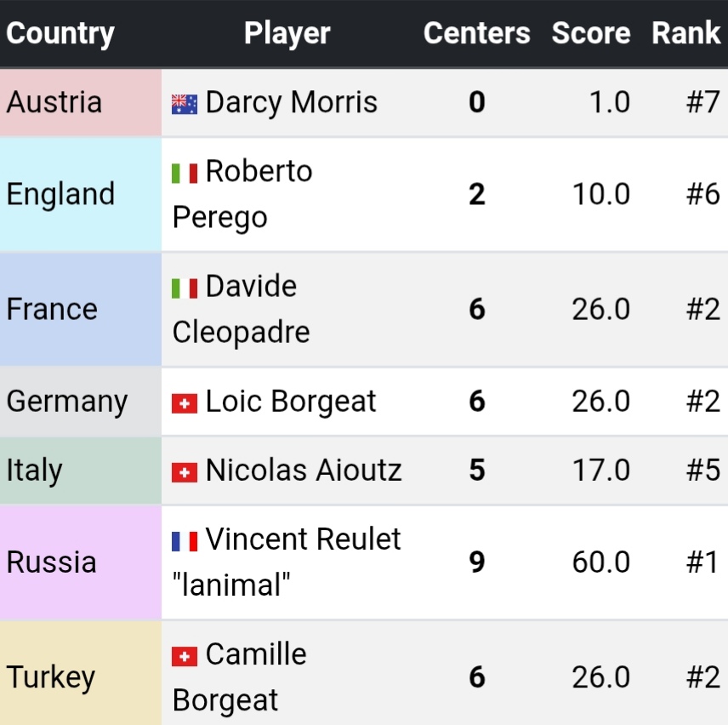Click the Australian flag beside Darcy Morris
Image resolution: width=728 pixels, height=725 pixels.
pyautogui.click(x=185, y=104)
